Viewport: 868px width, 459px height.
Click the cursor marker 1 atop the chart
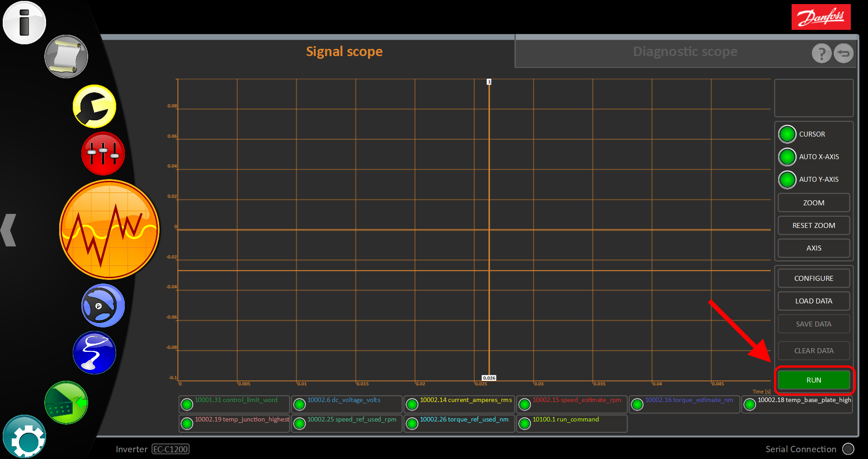[x=489, y=82]
